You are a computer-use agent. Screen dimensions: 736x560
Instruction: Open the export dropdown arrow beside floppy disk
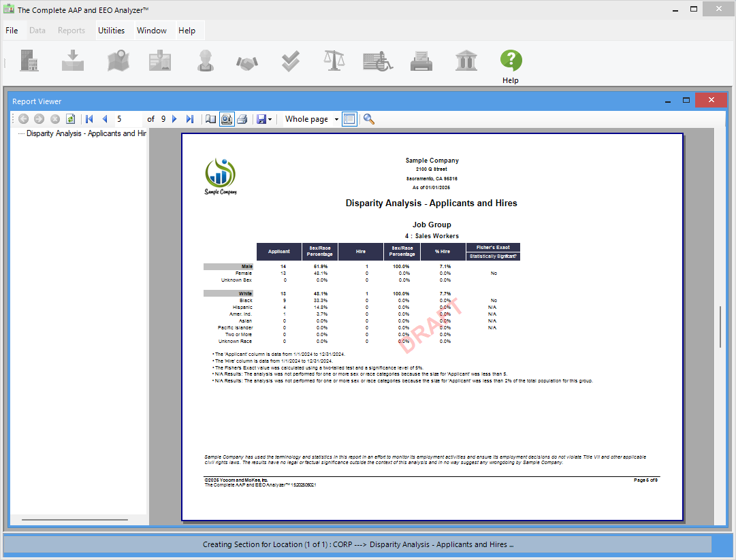tap(270, 120)
